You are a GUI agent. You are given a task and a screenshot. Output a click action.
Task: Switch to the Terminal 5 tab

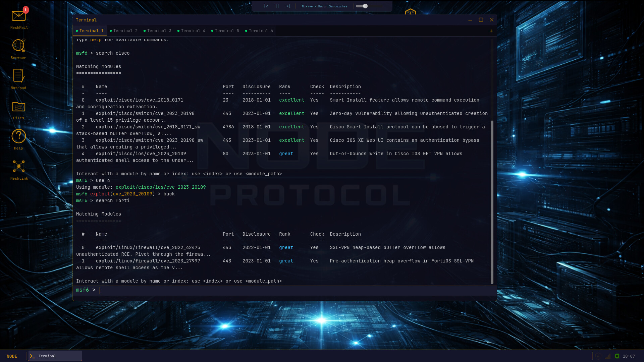[226, 31]
